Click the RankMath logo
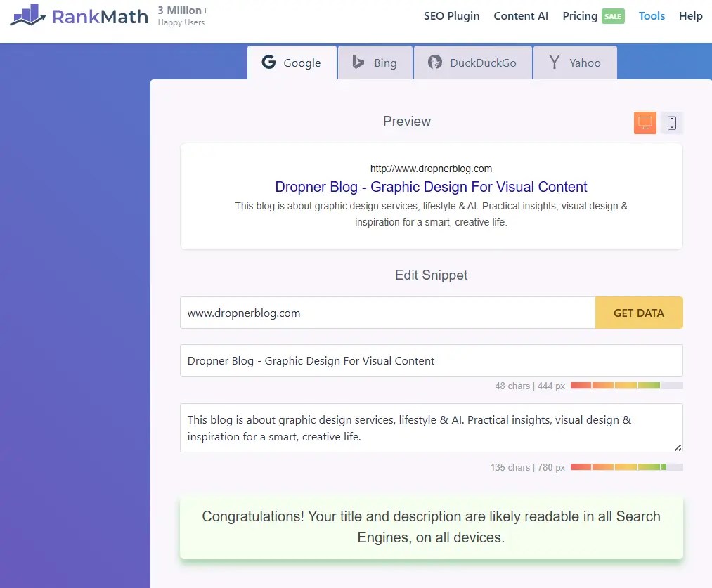 click(79, 16)
